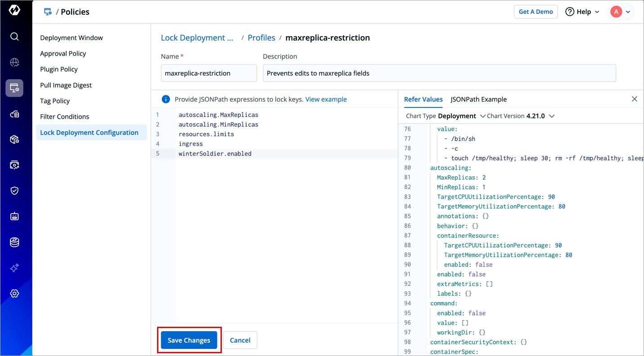
Task: Click into the Description text field
Action: 439,73
